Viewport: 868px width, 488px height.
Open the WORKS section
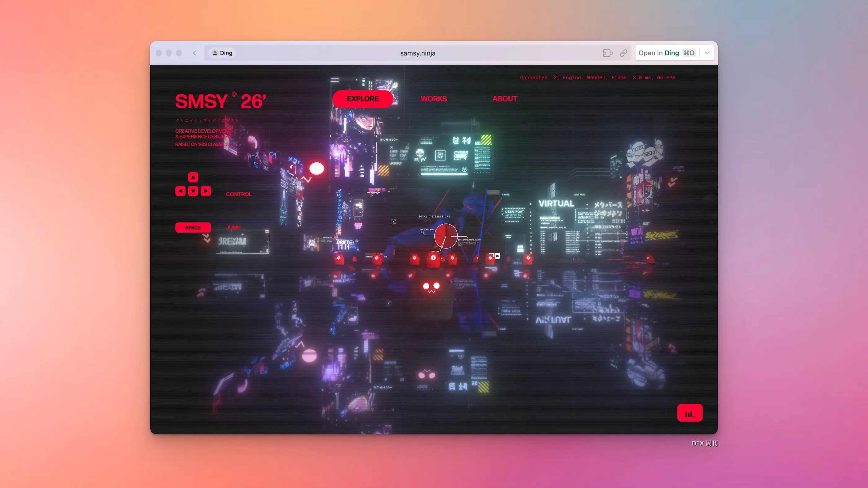[x=434, y=99]
